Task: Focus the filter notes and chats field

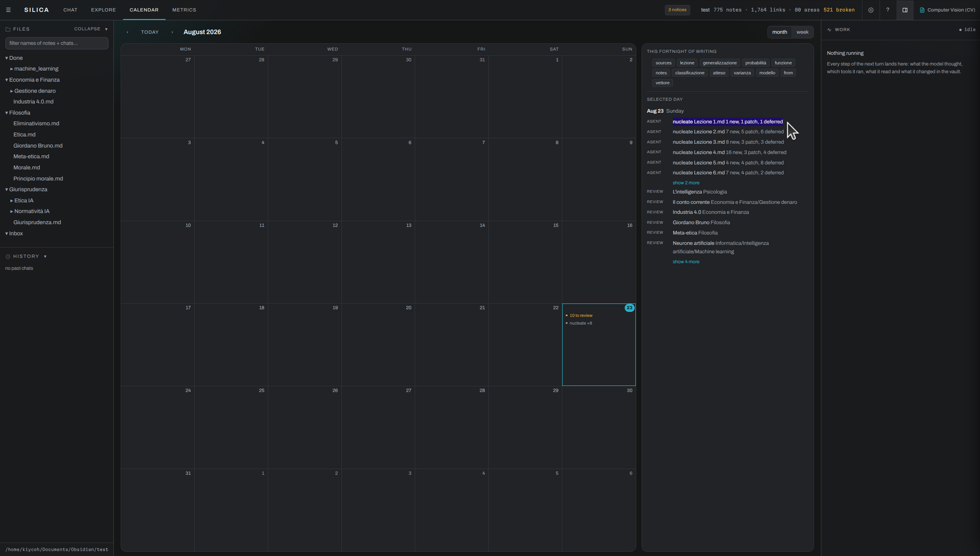Action: (x=57, y=43)
